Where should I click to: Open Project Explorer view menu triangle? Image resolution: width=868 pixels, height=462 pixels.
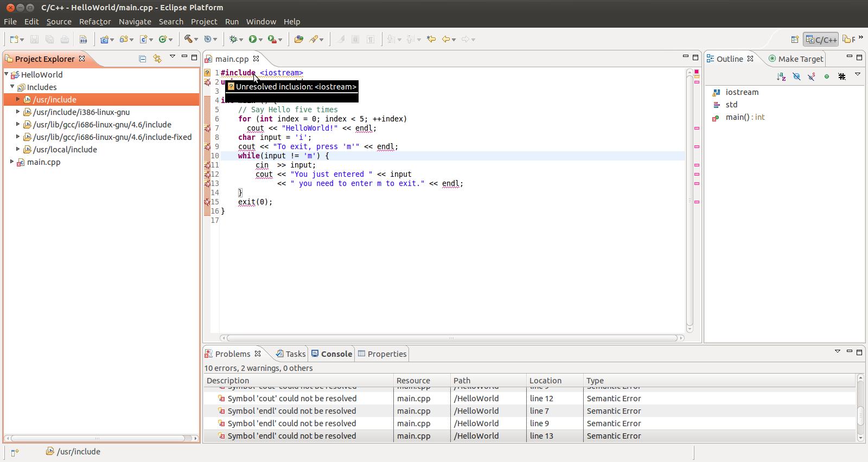click(173, 56)
